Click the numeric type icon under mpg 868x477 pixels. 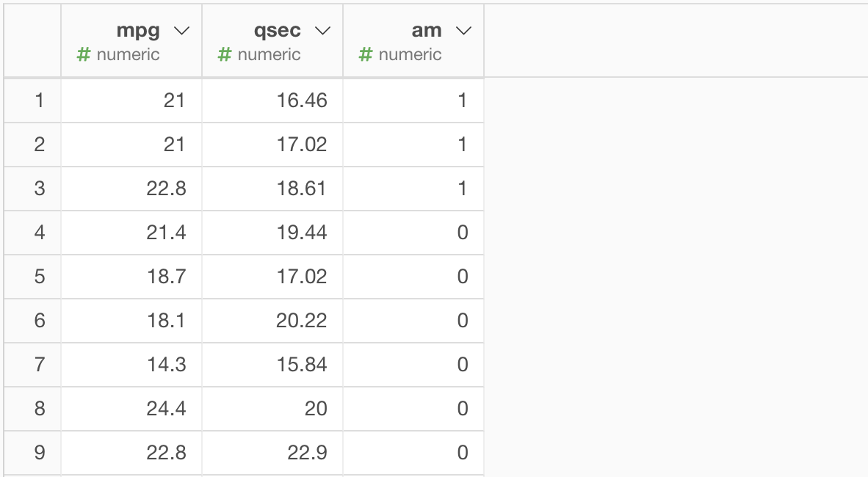(x=83, y=55)
